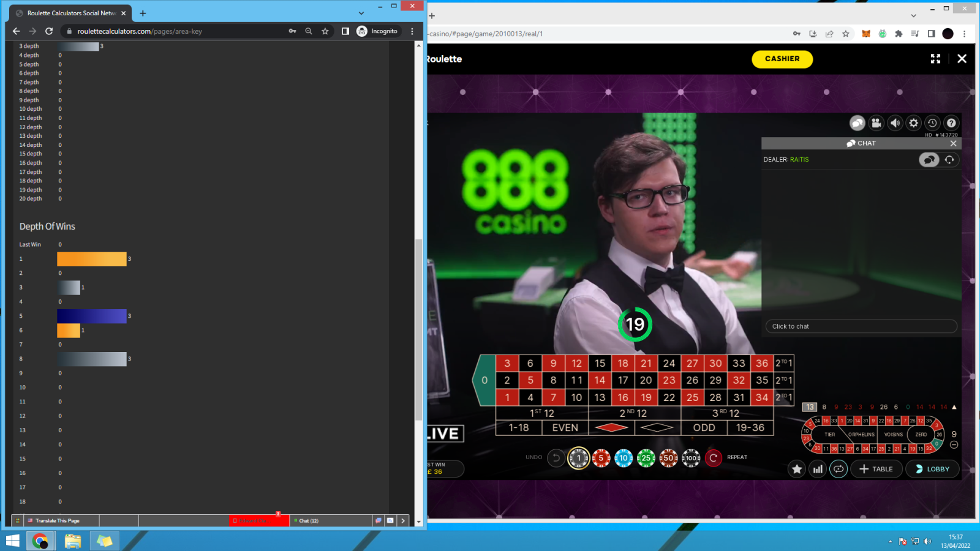Select the 1 value chip
The height and width of the screenshot is (551, 980).
578,458
